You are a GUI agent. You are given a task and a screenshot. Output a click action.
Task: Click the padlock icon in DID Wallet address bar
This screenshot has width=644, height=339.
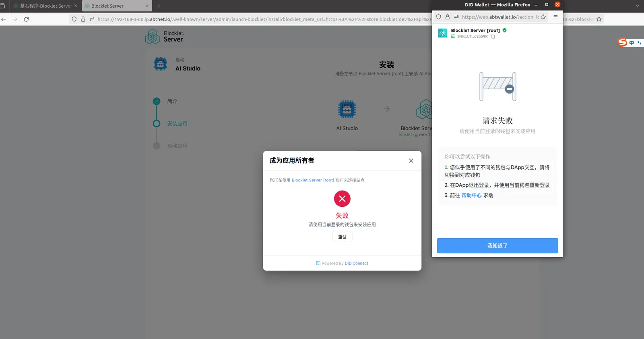[x=447, y=17]
